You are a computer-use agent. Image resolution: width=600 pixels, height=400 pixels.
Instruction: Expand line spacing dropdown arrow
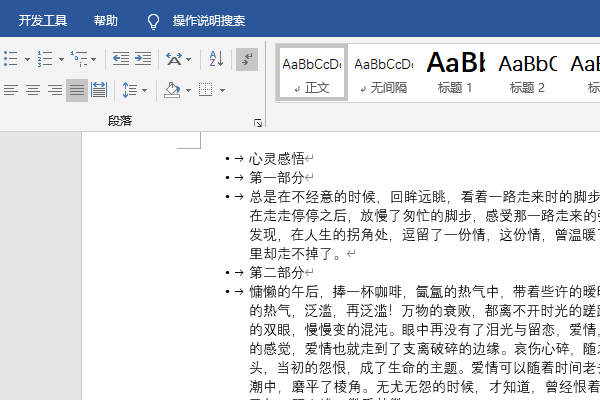tap(144, 91)
